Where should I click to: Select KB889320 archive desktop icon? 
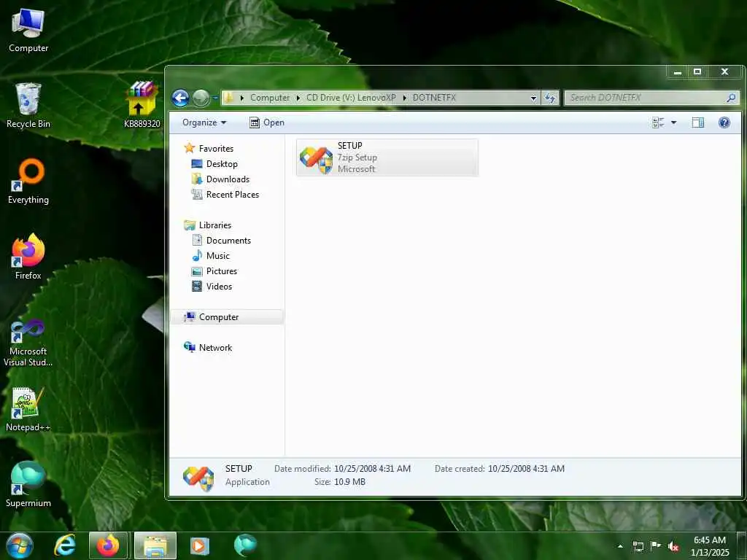(142, 105)
